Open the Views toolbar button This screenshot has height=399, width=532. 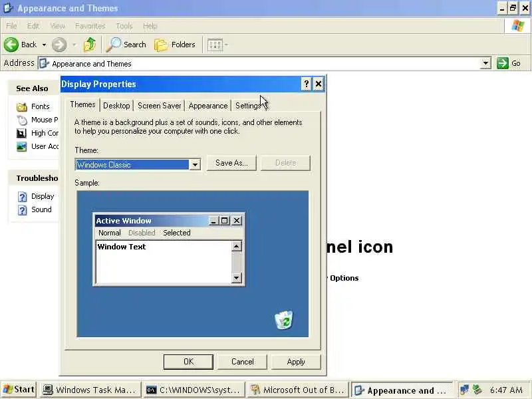click(215, 45)
